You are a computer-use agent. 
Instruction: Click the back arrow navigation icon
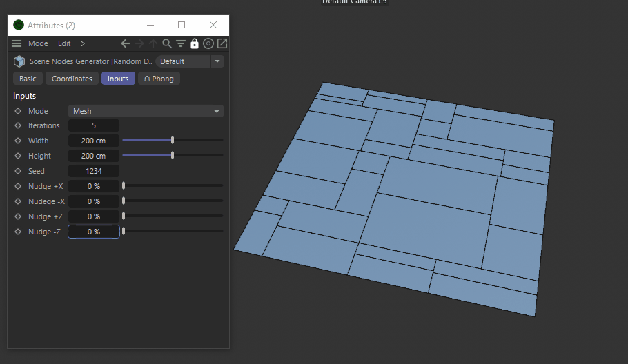125,43
